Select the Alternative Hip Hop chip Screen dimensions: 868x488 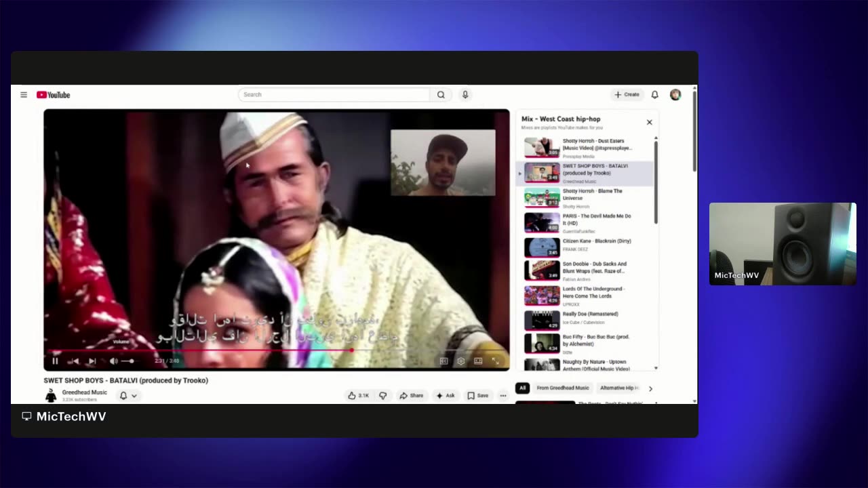(x=618, y=388)
